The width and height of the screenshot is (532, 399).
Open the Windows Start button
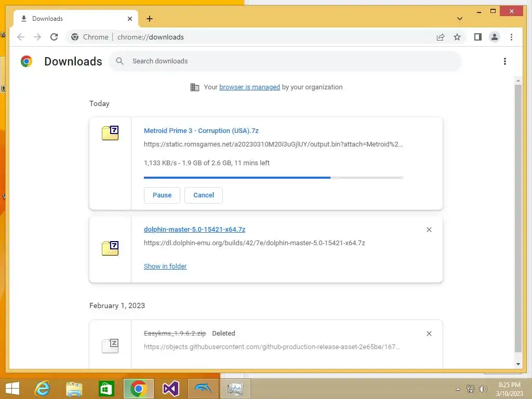pos(12,389)
